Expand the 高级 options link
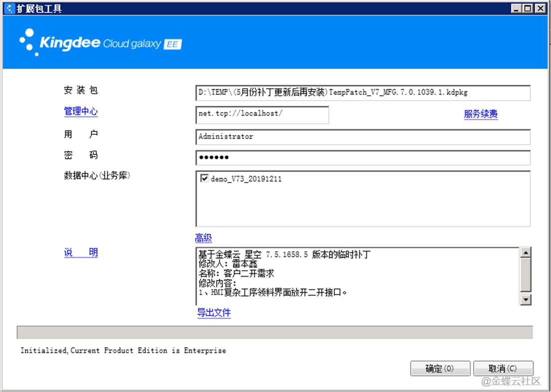This screenshot has height=392, width=551. point(204,238)
